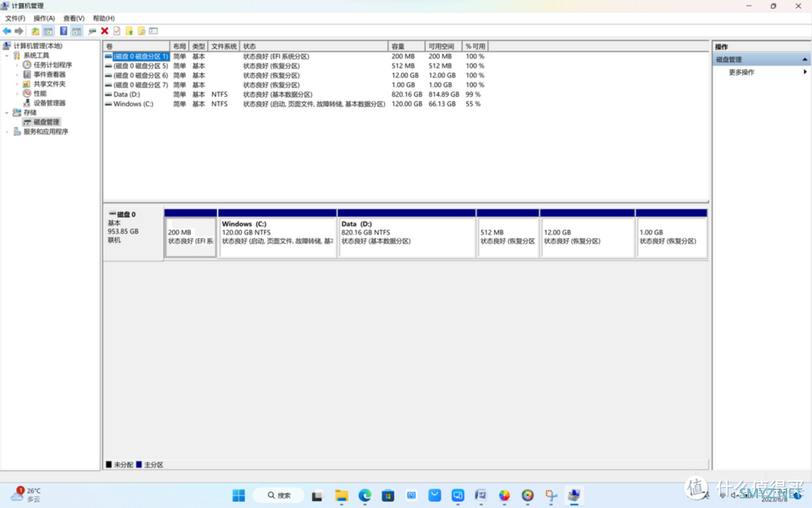Open File Explorer from the taskbar
Image resolution: width=812 pixels, height=508 pixels.
coord(341,495)
